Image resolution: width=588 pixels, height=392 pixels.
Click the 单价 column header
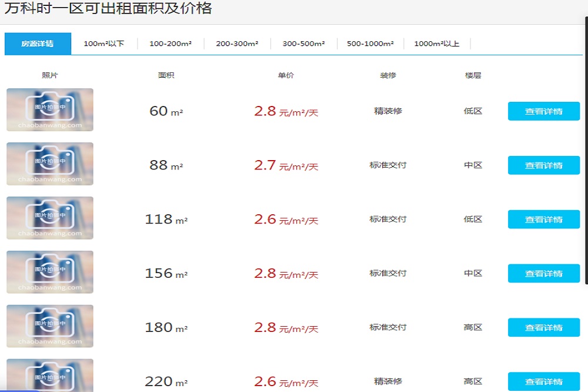coord(286,75)
